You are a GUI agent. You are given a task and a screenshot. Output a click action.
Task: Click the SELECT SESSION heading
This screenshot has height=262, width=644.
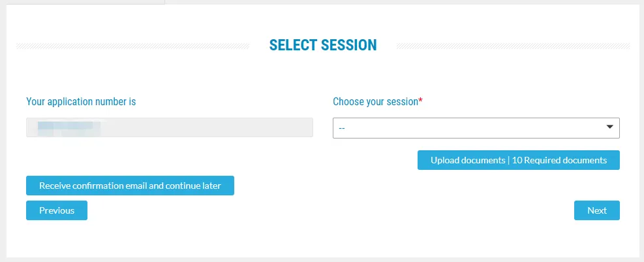[323, 45]
